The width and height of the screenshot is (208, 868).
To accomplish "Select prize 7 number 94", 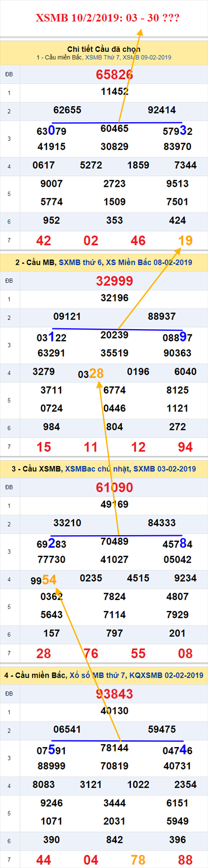I will (185, 447).
